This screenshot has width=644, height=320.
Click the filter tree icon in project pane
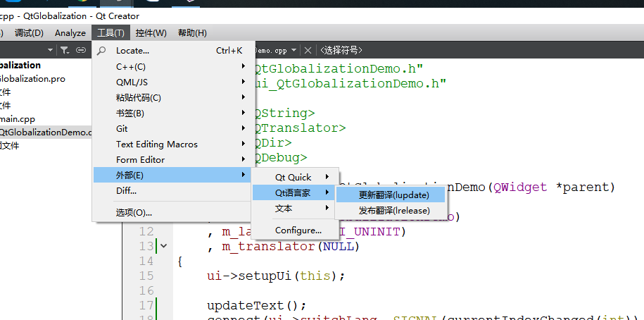65,50
